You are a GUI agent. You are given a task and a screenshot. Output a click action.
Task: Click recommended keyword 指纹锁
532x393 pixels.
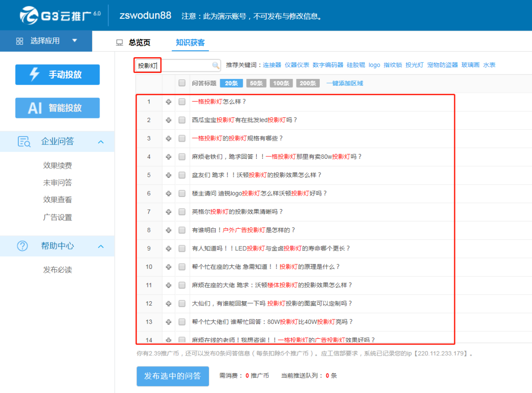[393, 65]
